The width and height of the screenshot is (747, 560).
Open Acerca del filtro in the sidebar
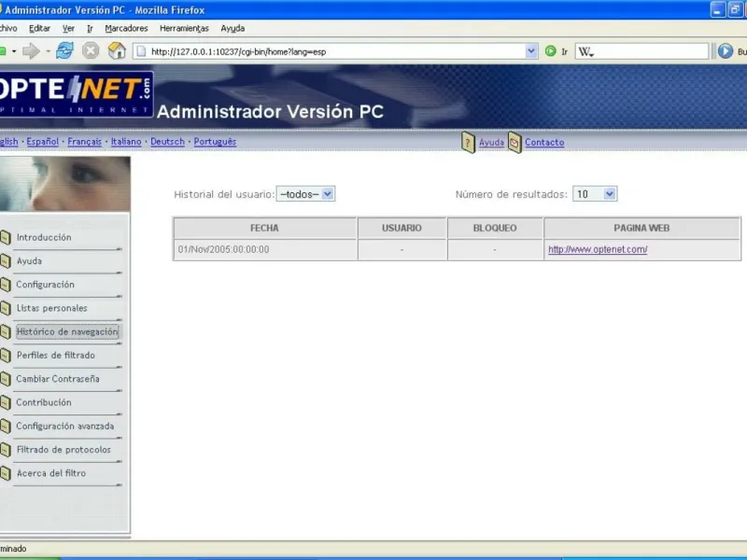51,473
